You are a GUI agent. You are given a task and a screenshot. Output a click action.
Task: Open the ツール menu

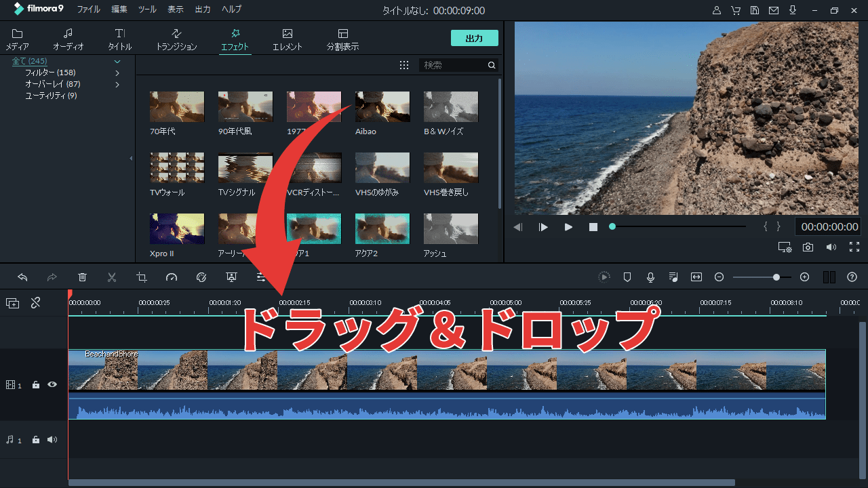pyautogui.click(x=147, y=9)
